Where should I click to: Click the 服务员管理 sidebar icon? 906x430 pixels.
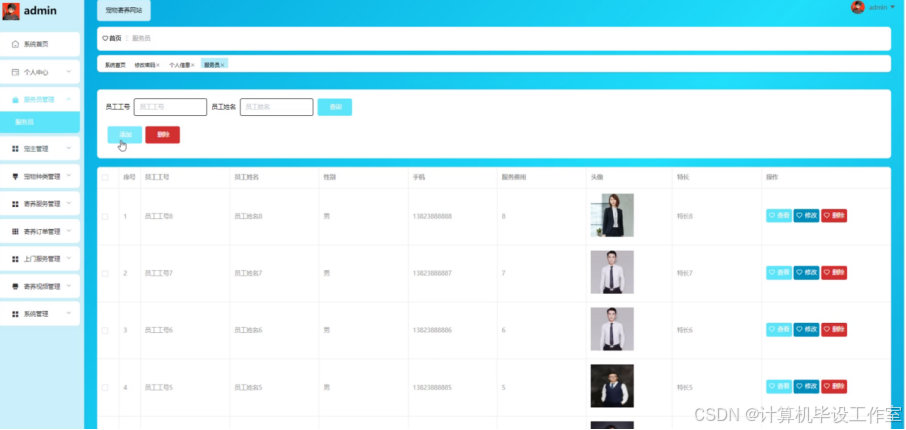[x=16, y=99]
